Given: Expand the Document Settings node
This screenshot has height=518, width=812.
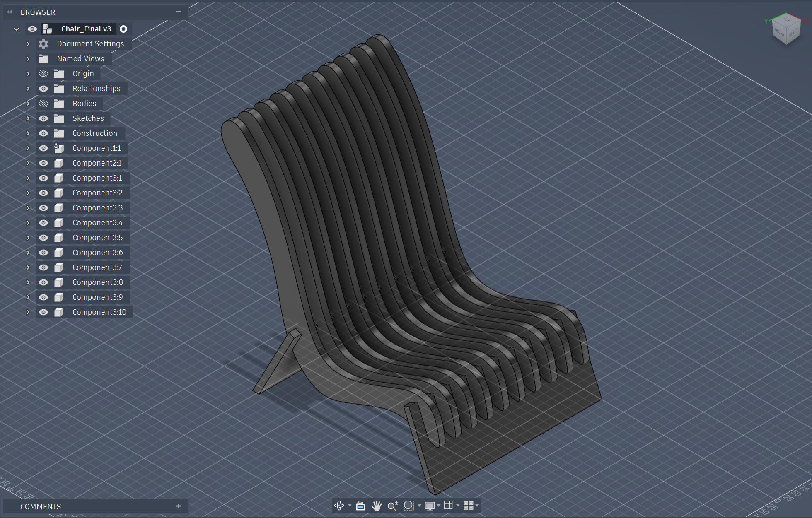Looking at the screenshot, I should (28, 44).
